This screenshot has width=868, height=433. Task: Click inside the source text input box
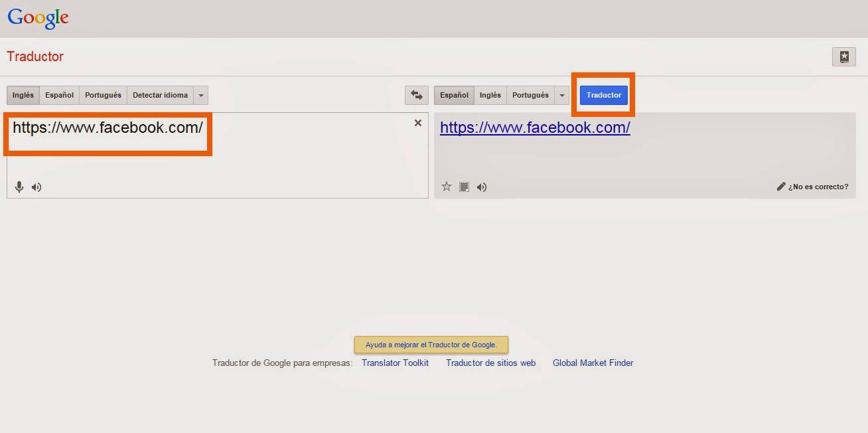pyautogui.click(x=218, y=155)
